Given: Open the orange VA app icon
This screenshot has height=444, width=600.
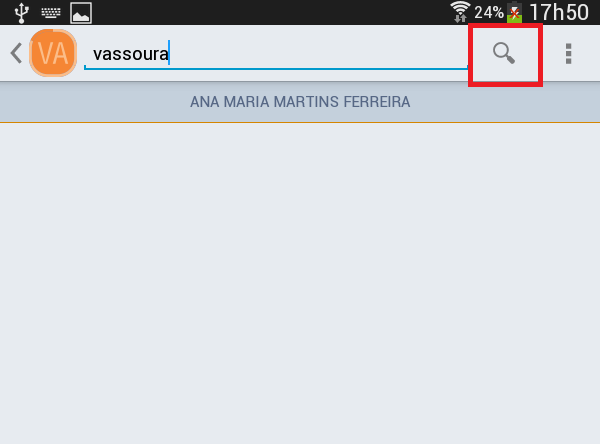Looking at the screenshot, I should point(53,53).
